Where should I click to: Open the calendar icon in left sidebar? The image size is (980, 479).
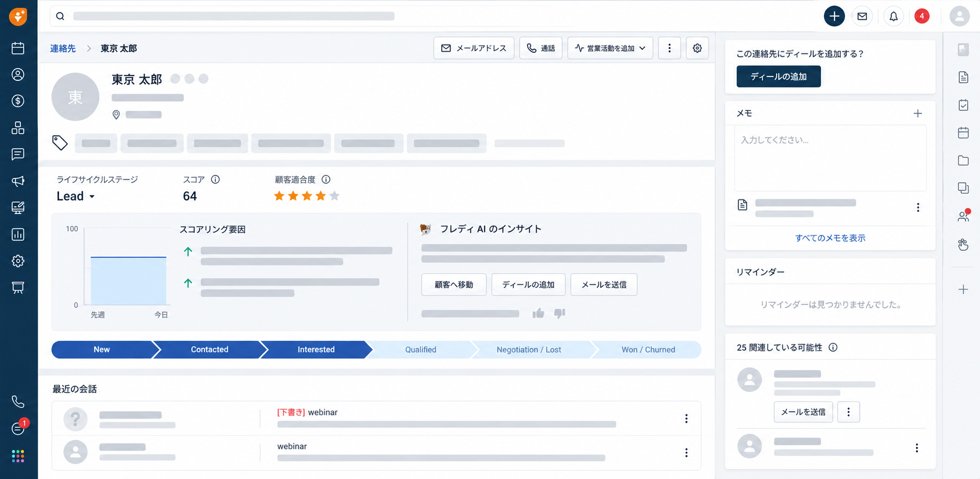[18, 48]
